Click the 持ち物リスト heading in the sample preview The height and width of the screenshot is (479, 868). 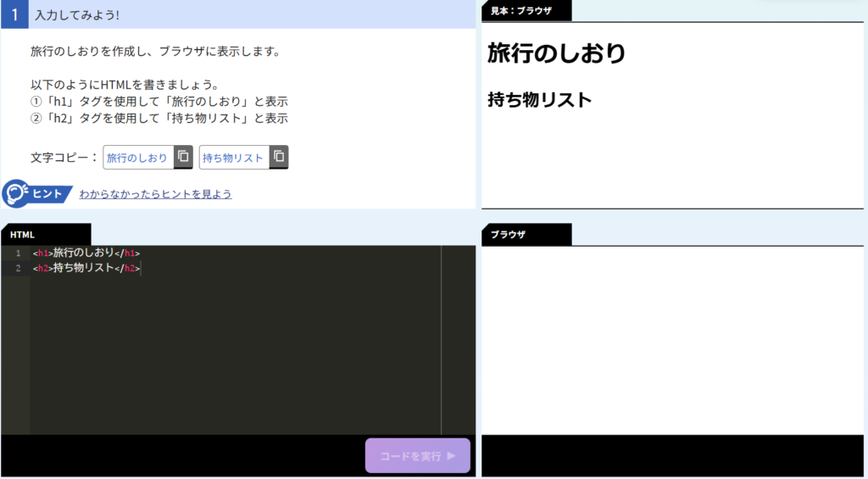[539, 99]
